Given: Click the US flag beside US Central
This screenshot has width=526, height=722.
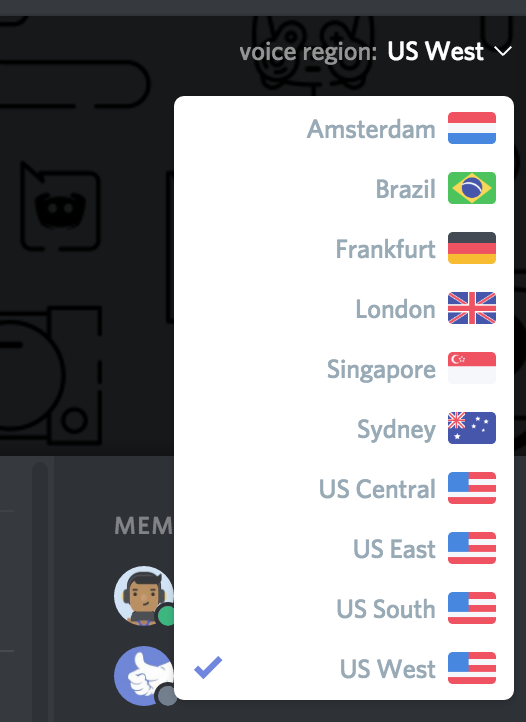Looking at the screenshot, I should click(472, 488).
